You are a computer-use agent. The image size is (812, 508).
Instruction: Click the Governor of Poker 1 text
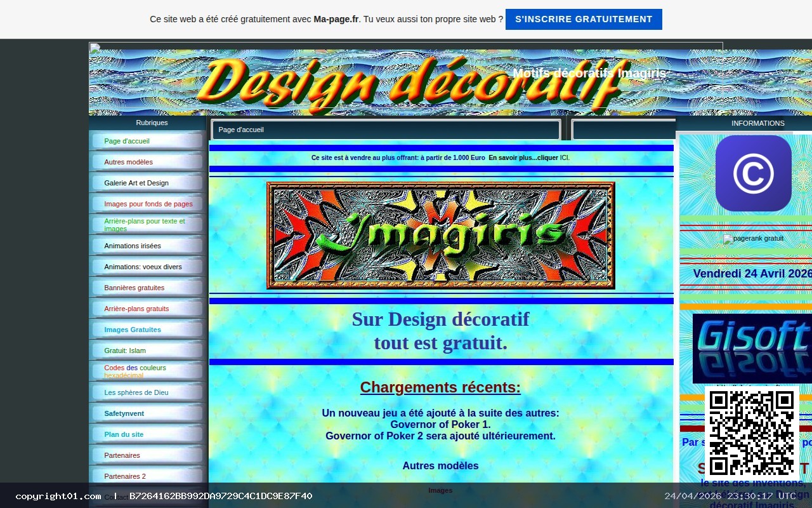[440, 425]
